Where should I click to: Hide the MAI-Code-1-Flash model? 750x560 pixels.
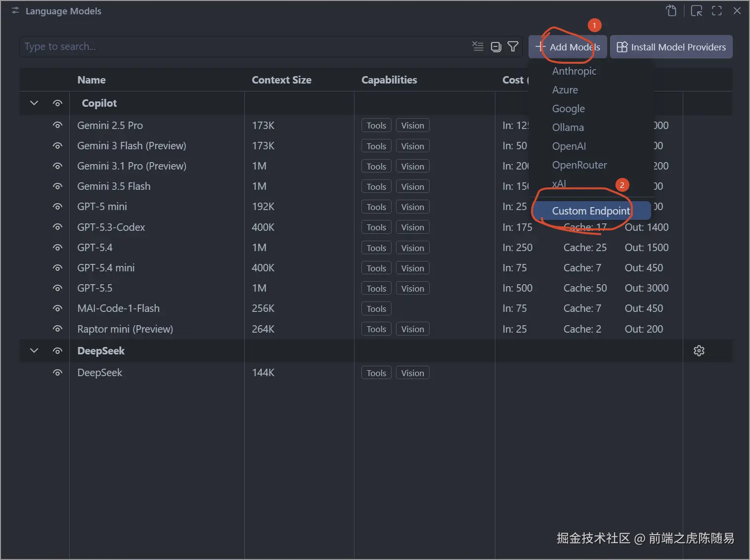[x=58, y=308]
